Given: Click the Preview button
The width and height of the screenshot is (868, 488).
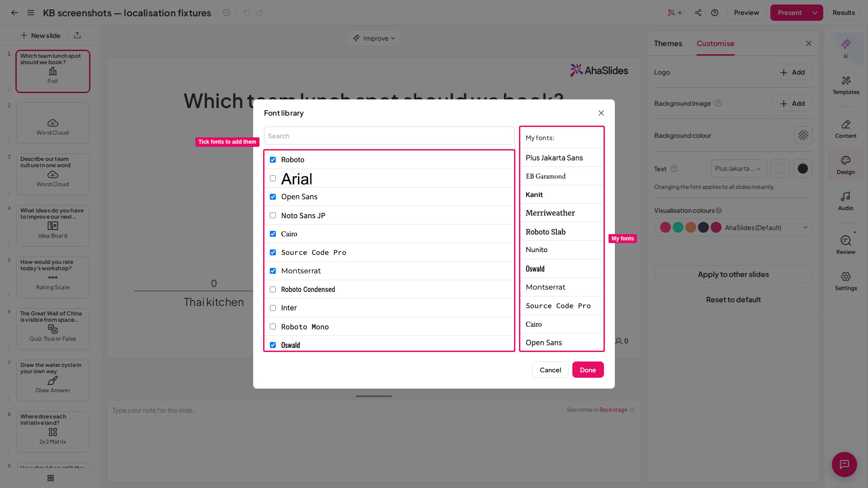Looking at the screenshot, I should (746, 13).
